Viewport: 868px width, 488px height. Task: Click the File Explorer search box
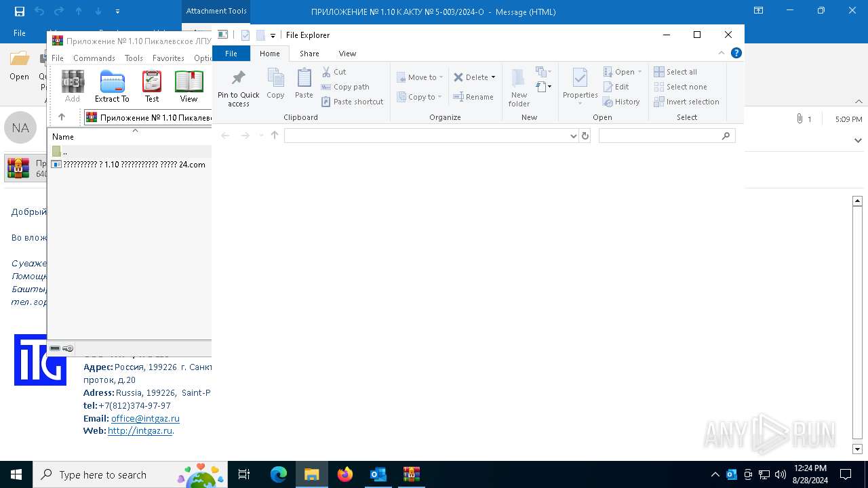[x=667, y=136]
